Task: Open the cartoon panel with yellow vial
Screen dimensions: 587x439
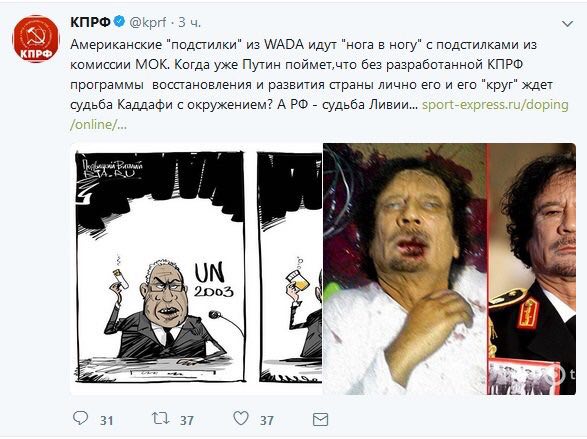Action: (x=289, y=266)
